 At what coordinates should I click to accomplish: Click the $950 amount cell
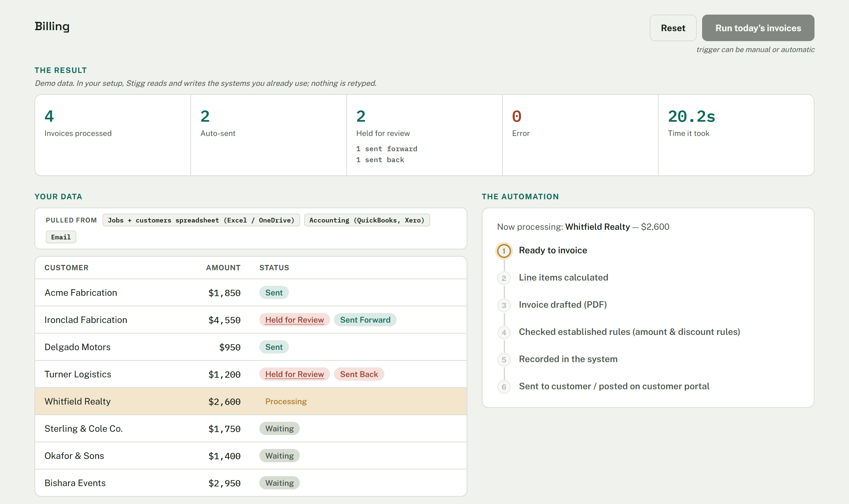pyautogui.click(x=230, y=347)
